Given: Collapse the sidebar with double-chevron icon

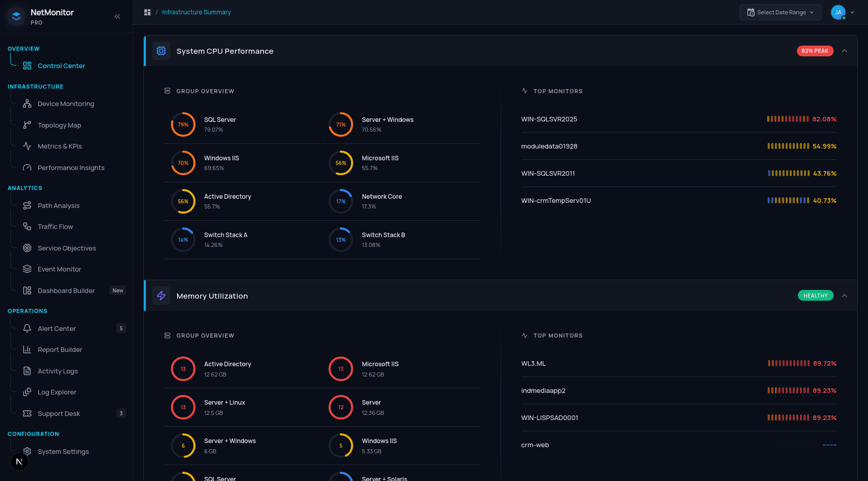Looking at the screenshot, I should [x=117, y=16].
